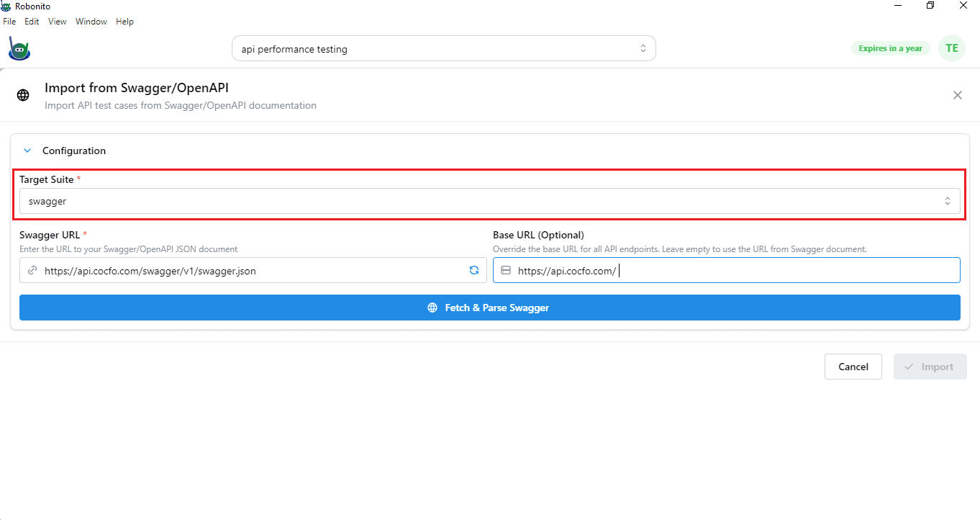Image resolution: width=980 pixels, height=520 pixels.
Task: Click into the Base URL (Optional) input field
Action: pos(727,271)
